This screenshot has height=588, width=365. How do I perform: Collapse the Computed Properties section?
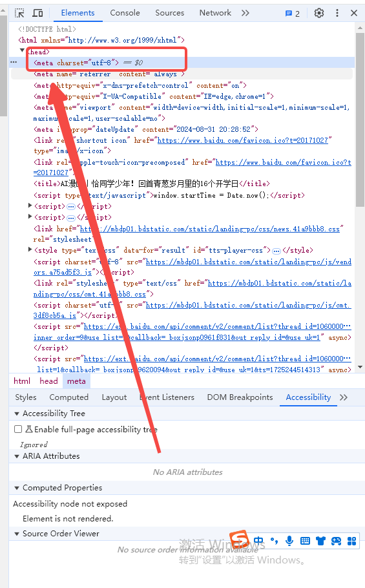[x=17, y=488]
